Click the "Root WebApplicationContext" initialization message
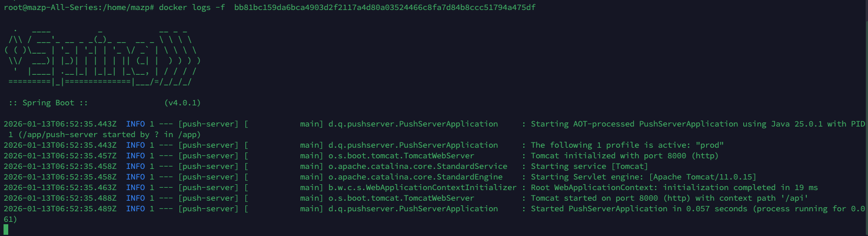868x236 pixels. click(674, 188)
